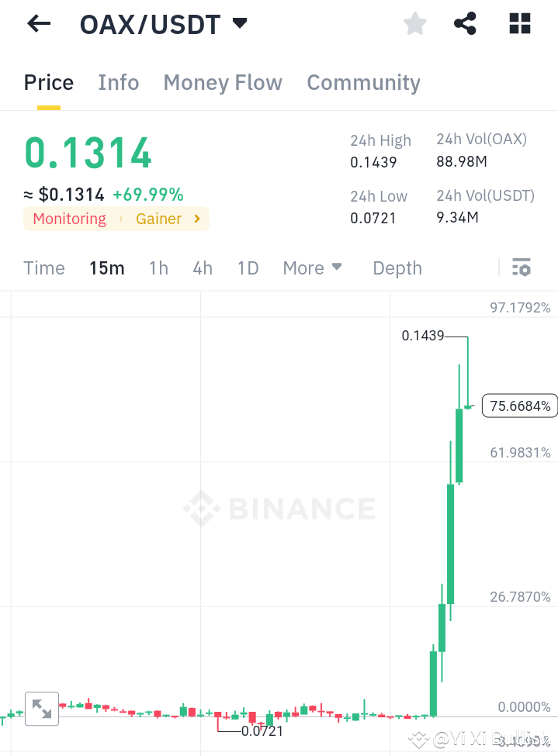Open the markets grid icon top right

pyautogui.click(x=518, y=23)
